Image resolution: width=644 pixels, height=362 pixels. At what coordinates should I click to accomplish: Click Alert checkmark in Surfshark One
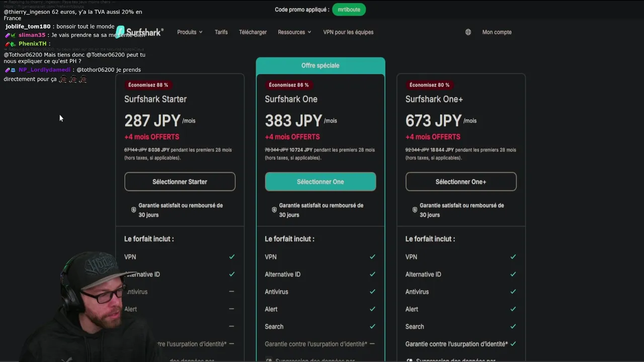tap(372, 309)
